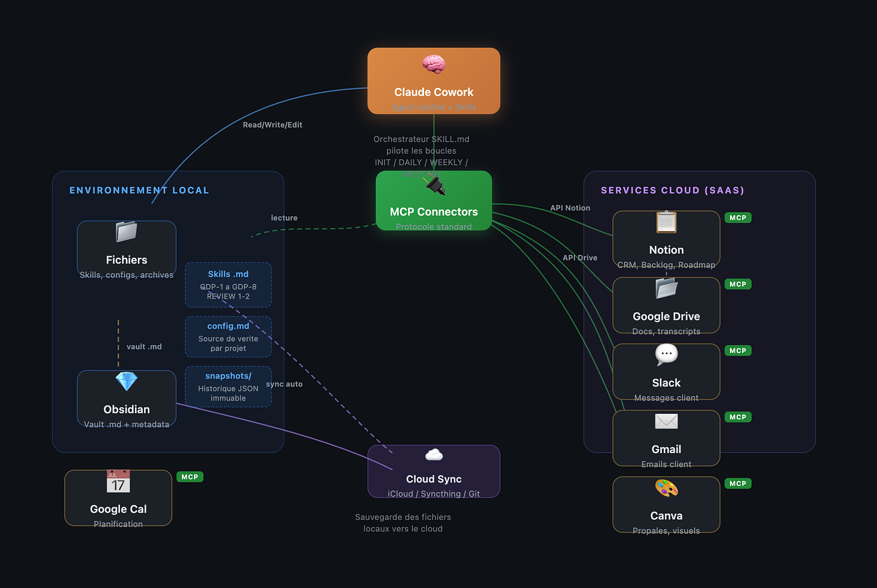Click the MCP badge next to Gmail
Viewport: 877px width, 588px height.
click(x=738, y=417)
